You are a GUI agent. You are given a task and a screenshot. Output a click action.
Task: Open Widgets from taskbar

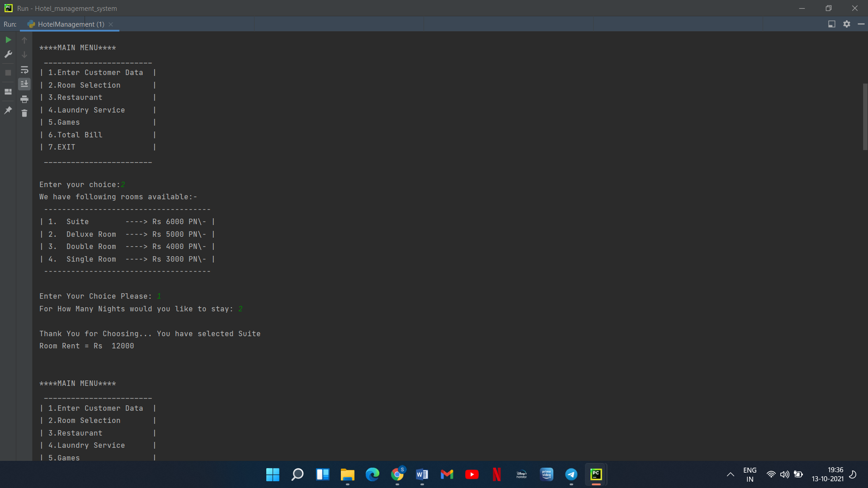(322, 474)
